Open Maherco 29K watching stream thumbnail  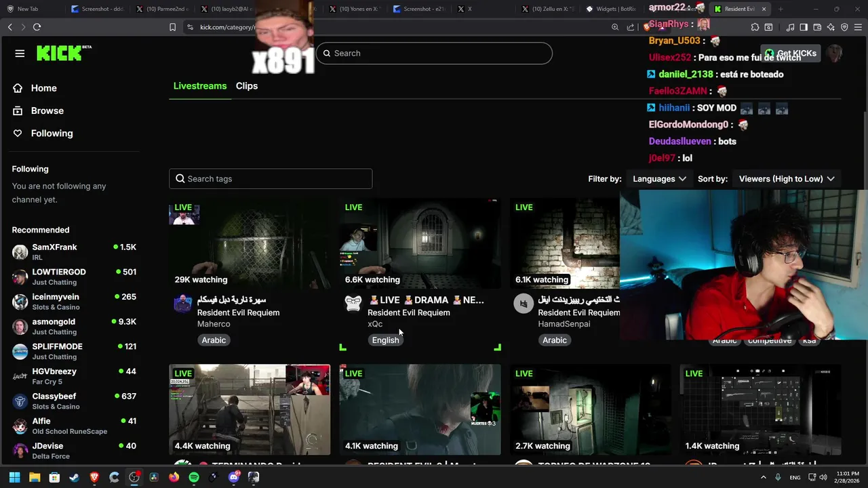(x=250, y=243)
